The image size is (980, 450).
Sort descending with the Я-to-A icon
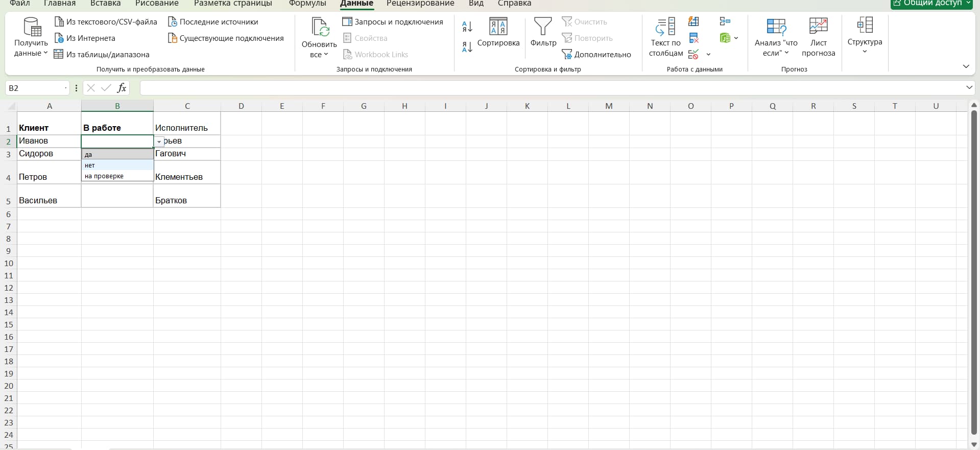(x=467, y=48)
